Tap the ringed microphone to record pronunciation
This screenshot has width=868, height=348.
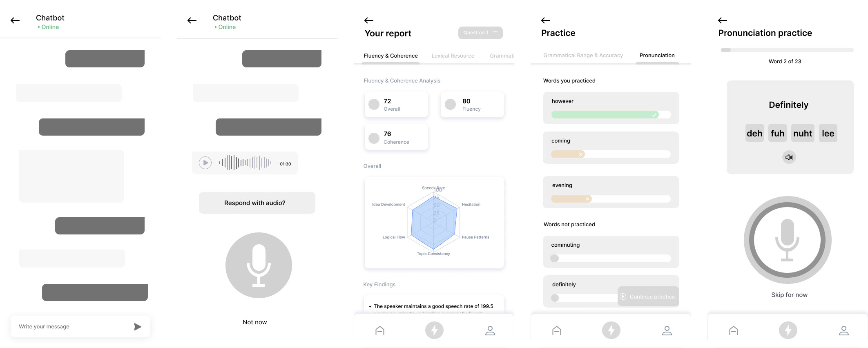(x=787, y=240)
